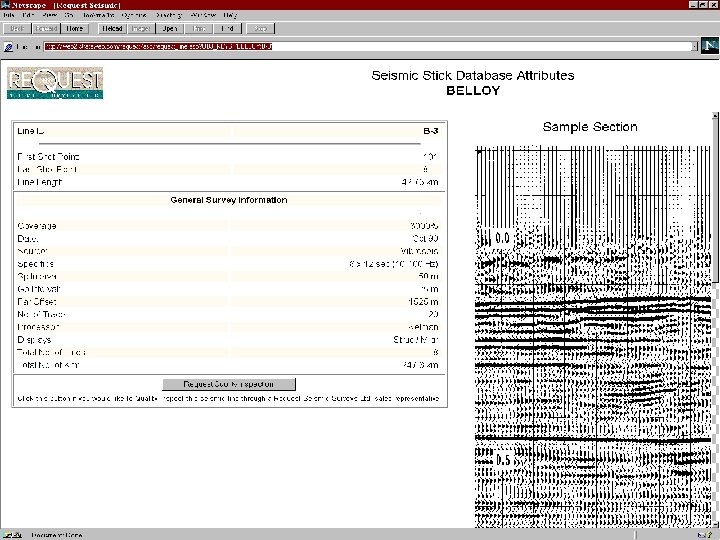The image size is (720, 540).
Task: Click the Forward toolbar button
Action: (x=46, y=28)
